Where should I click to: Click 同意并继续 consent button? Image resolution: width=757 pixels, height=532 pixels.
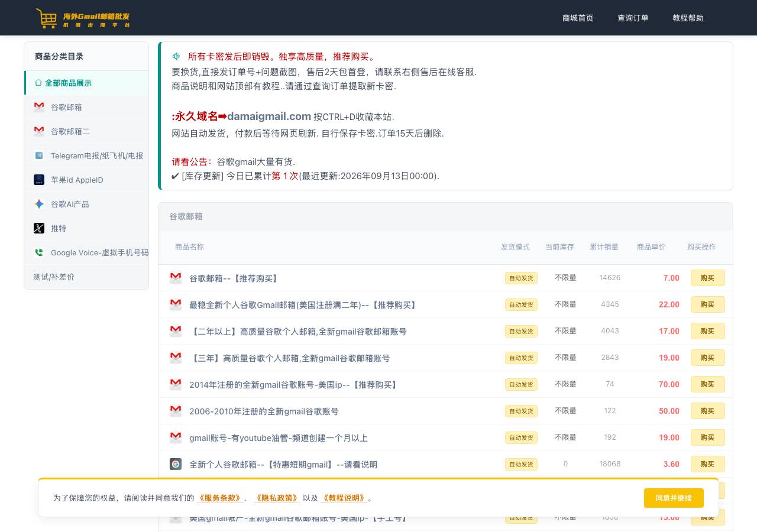(x=674, y=498)
